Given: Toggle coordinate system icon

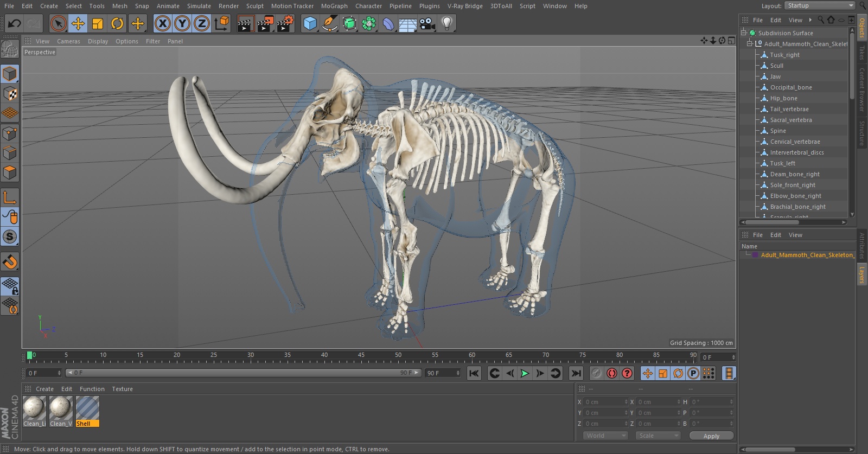Looking at the screenshot, I should tap(222, 23).
